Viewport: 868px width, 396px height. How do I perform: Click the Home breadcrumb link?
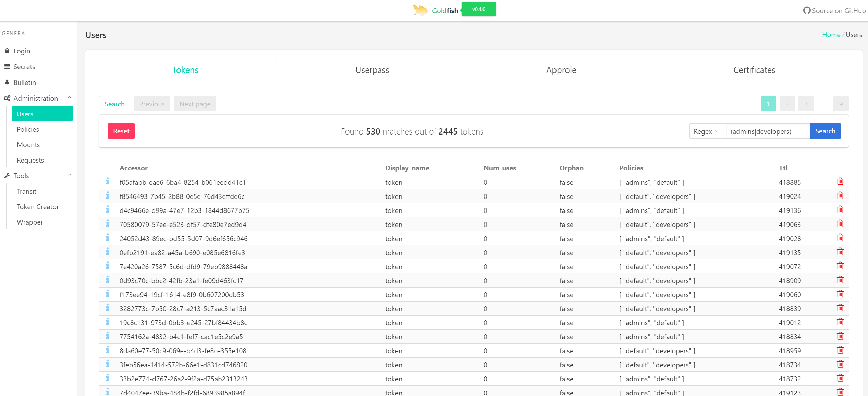point(831,35)
